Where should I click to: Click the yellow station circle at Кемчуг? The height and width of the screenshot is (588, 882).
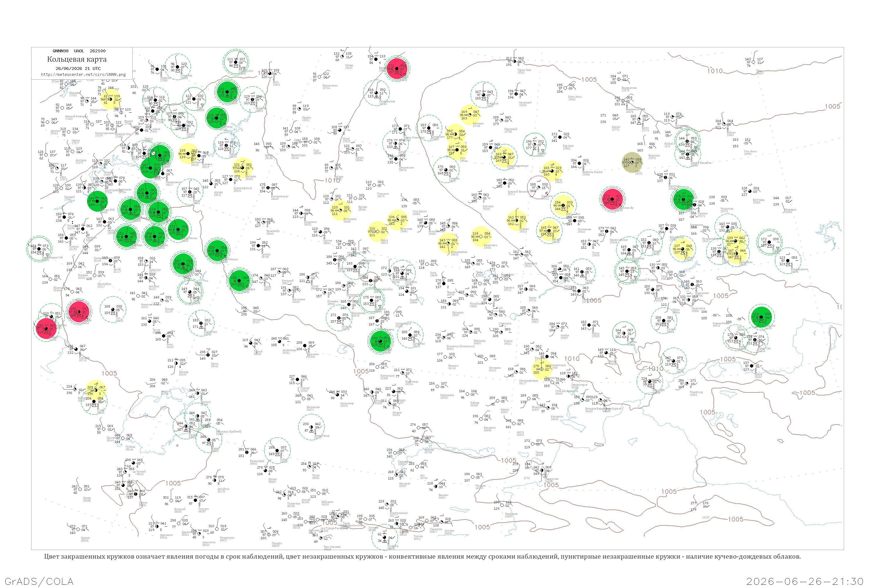point(682,249)
